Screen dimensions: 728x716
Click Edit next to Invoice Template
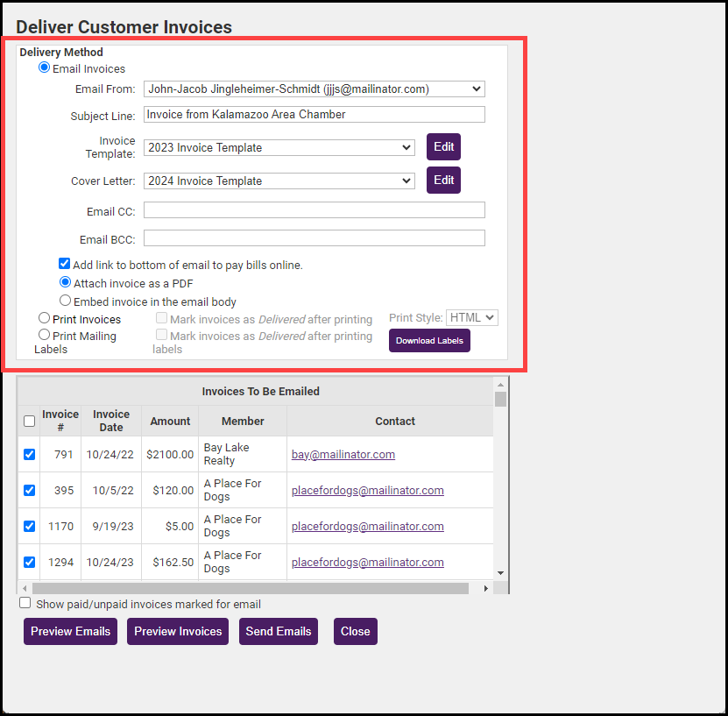[x=443, y=147]
